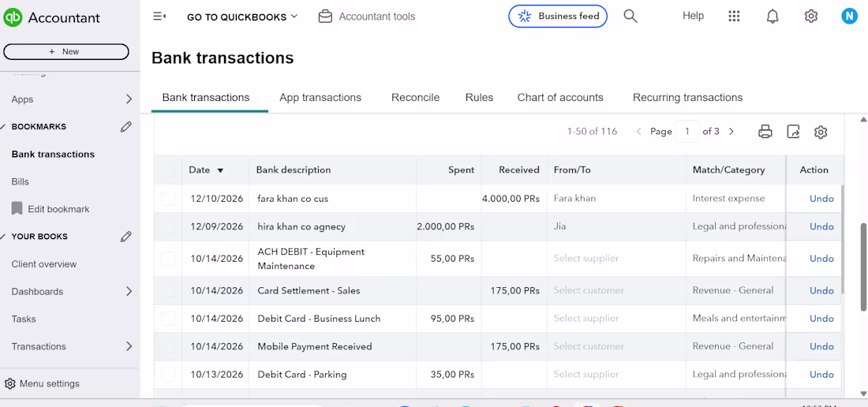868x407 pixels.
Task: Switch to Recurring transactions tab
Action: click(687, 98)
